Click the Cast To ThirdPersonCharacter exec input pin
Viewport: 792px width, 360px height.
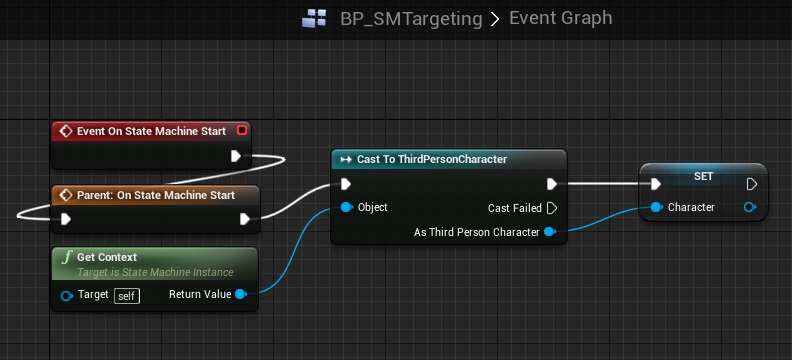[x=346, y=184]
